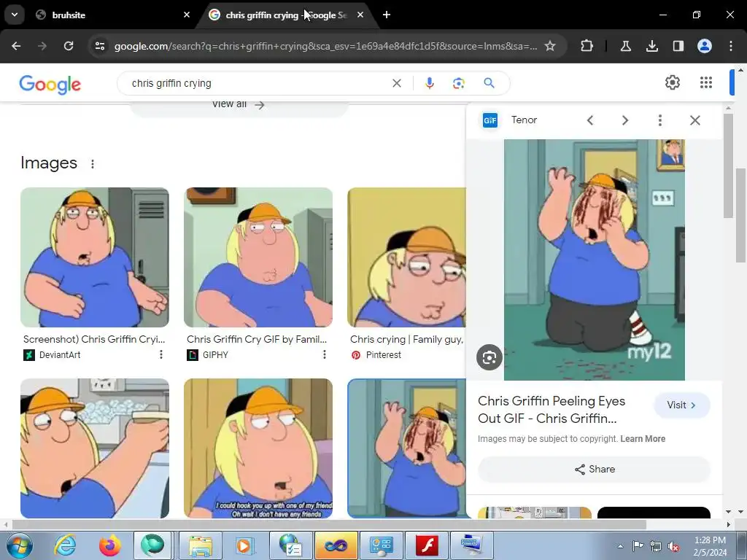
Task: Visit the Tenor source page
Action: pos(682,405)
